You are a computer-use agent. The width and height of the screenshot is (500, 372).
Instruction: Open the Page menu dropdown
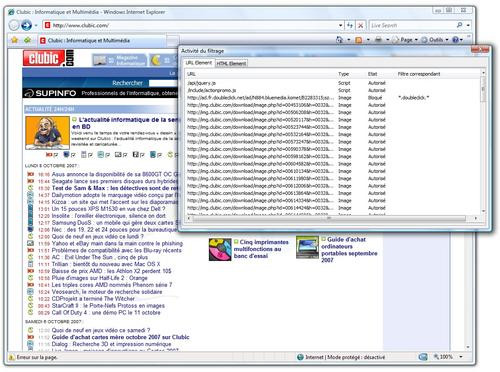click(x=405, y=40)
